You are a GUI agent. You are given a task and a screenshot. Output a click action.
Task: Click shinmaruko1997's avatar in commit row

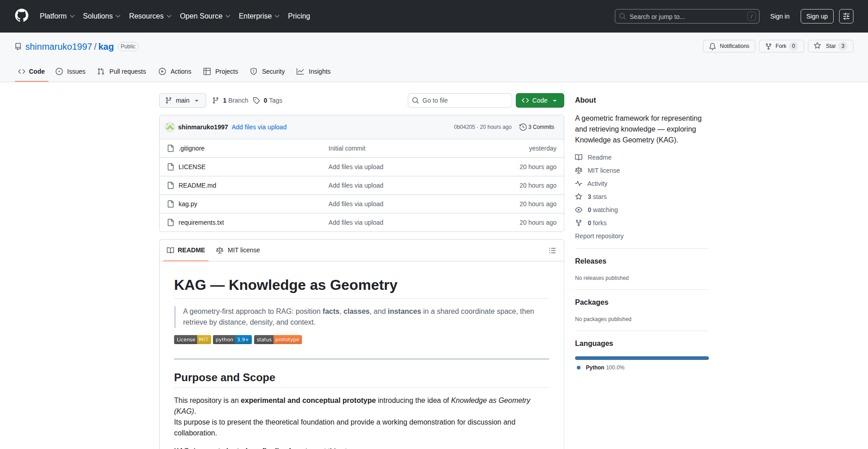(170, 127)
